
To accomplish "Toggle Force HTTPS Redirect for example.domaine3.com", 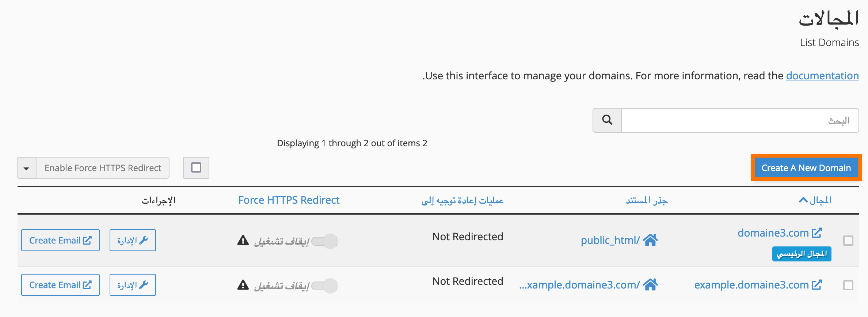I will click(x=325, y=286).
